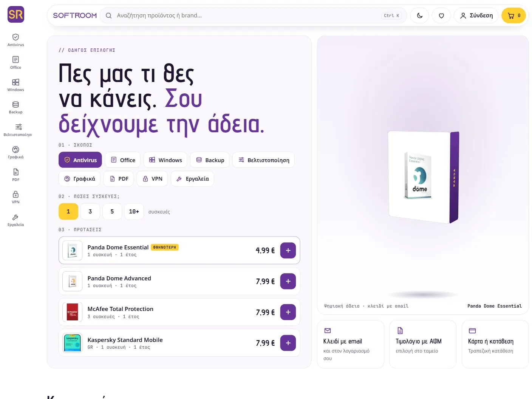The image size is (532, 399).
Task: Choose 10+ devices option
Action: tap(134, 211)
